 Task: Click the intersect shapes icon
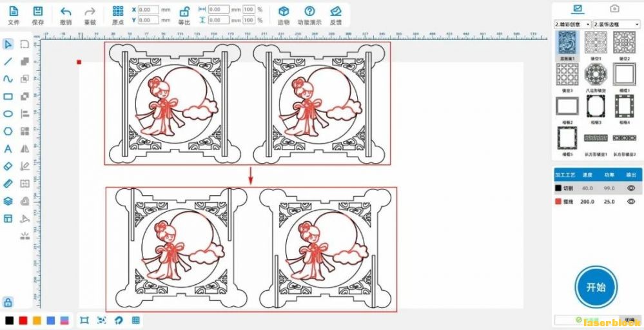(x=25, y=79)
